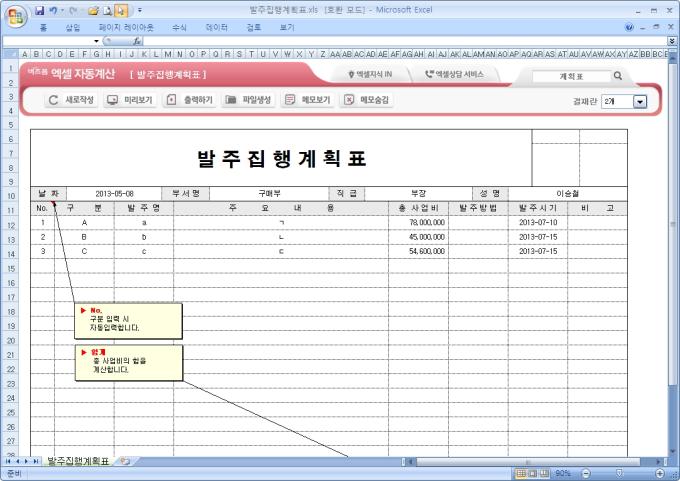Open the Office button menu

(x=16, y=17)
